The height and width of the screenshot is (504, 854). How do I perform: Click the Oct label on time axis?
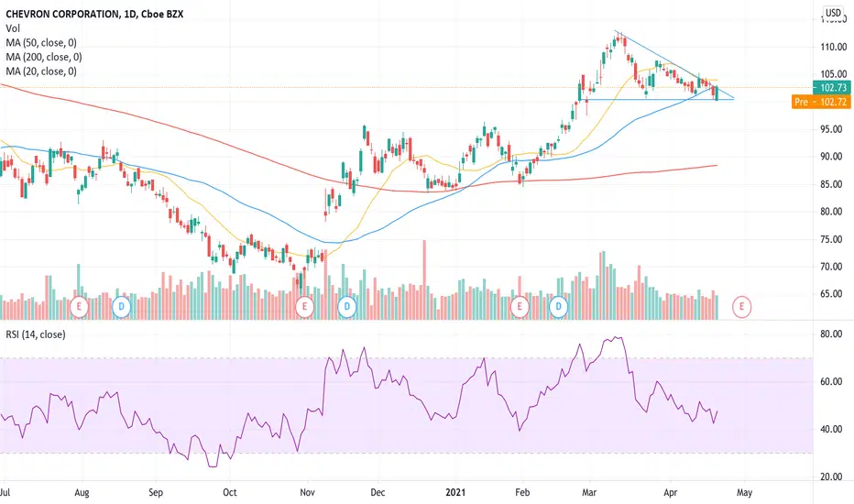click(230, 492)
